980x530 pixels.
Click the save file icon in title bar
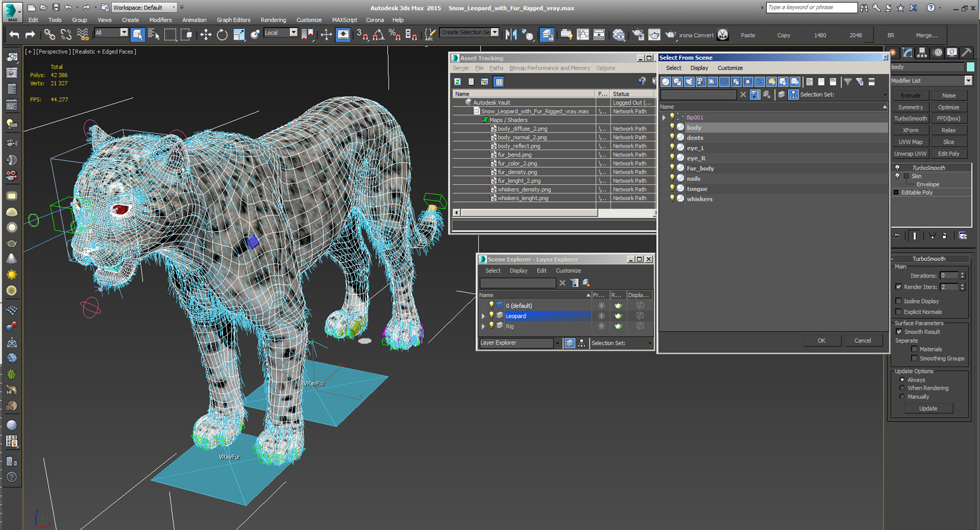56,7
